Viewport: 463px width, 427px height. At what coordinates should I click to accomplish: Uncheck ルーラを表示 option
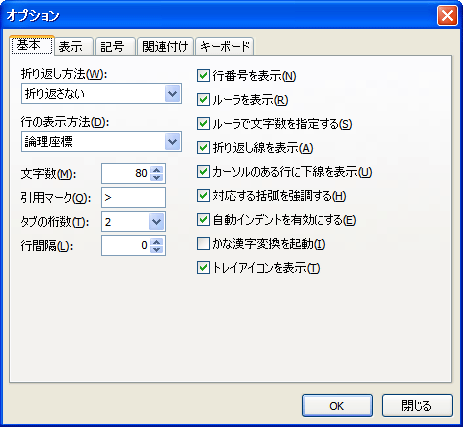[x=203, y=100]
